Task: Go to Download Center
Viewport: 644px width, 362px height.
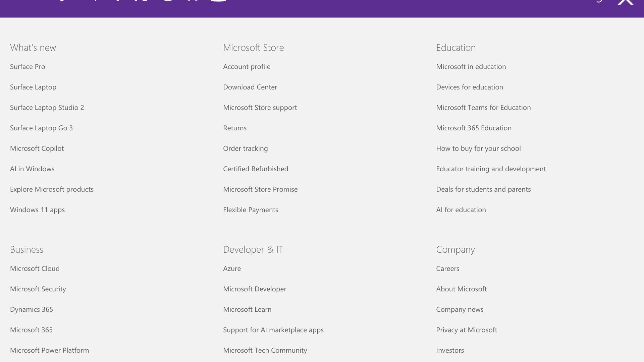Action: click(x=250, y=87)
